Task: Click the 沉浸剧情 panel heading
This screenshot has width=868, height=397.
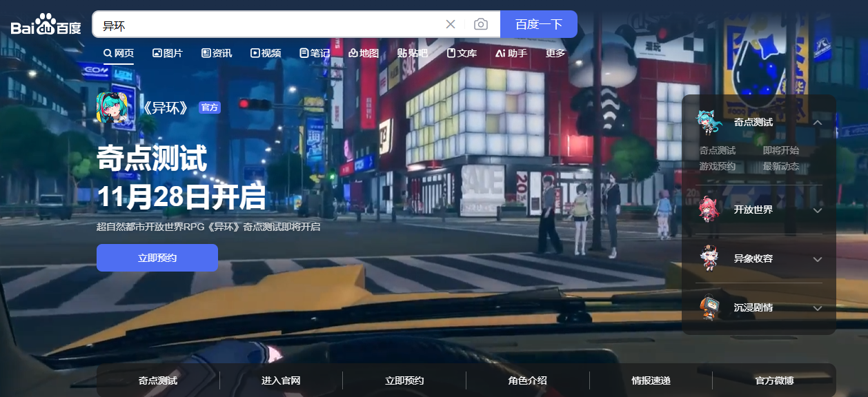Action: tap(753, 308)
